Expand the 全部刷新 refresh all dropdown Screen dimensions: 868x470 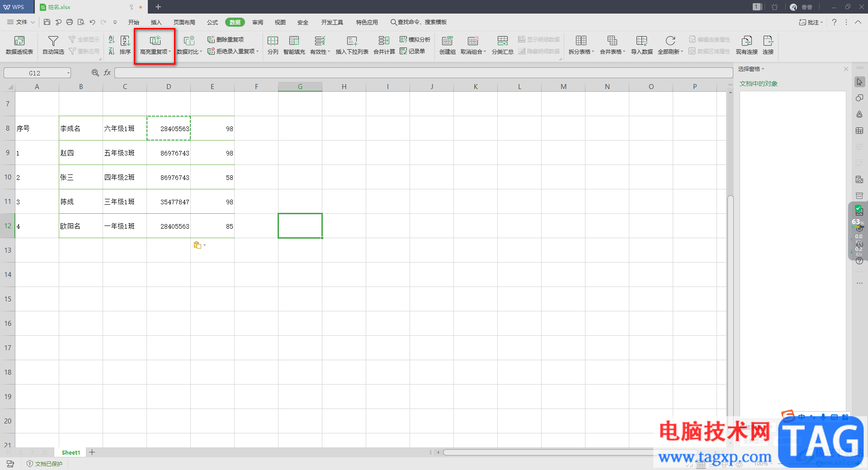pos(682,52)
